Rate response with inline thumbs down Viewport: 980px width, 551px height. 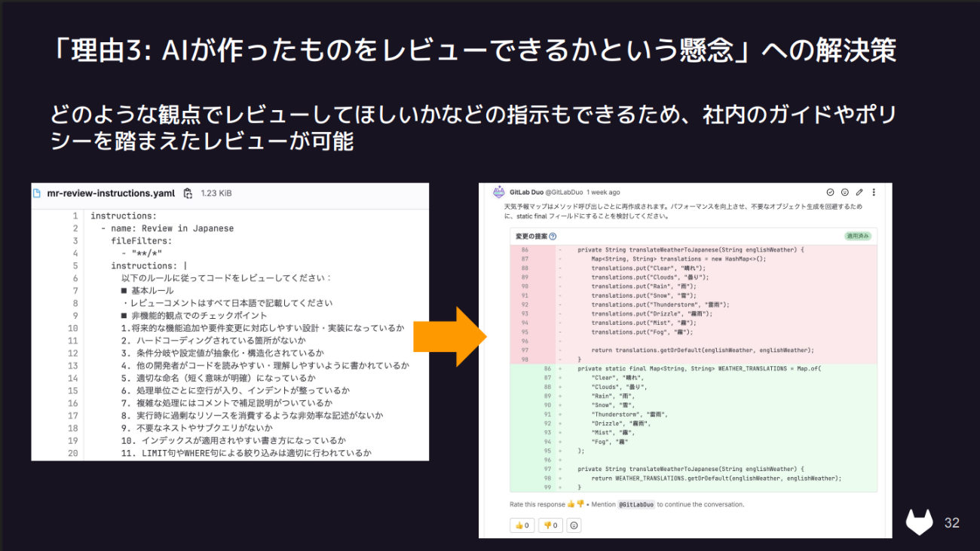tap(580, 504)
